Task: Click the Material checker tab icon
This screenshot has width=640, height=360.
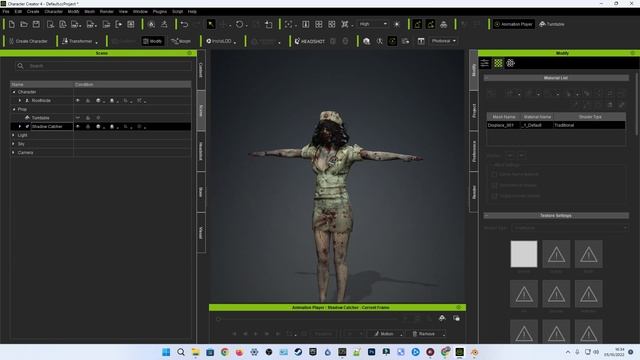Action: pos(498,63)
